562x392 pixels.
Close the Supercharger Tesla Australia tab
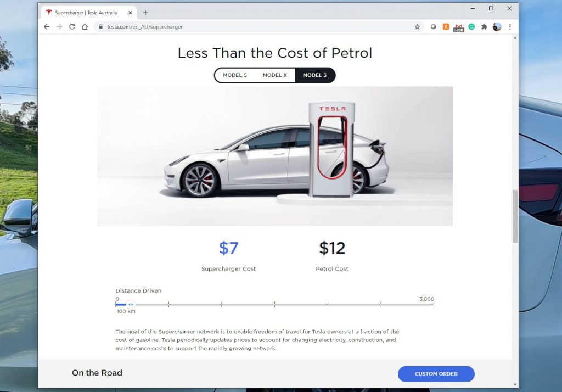tap(130, 13)
